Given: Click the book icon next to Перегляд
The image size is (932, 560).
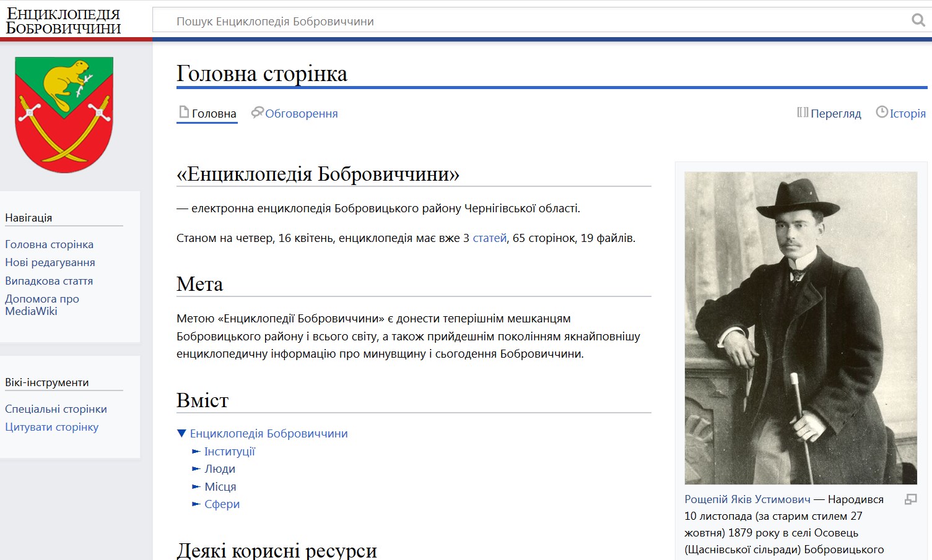Looking at the screenshot, I should pyautogui.click(x=801, y=113).
